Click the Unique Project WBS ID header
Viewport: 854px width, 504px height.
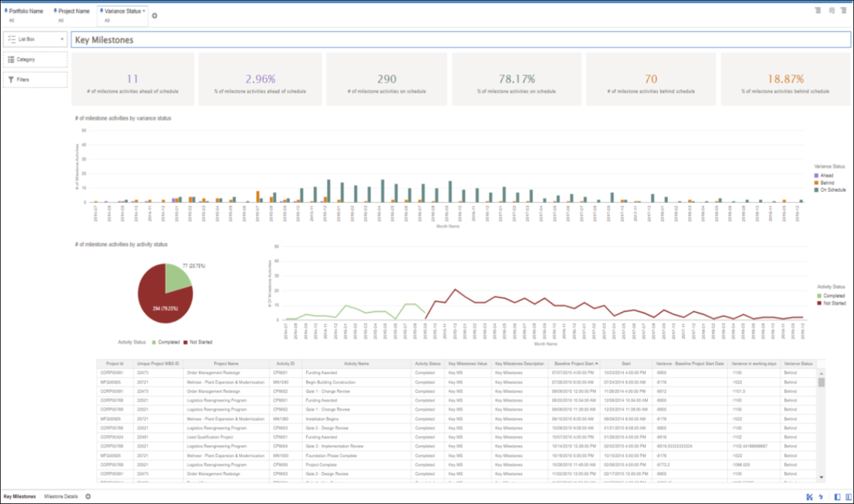(159, 364)
